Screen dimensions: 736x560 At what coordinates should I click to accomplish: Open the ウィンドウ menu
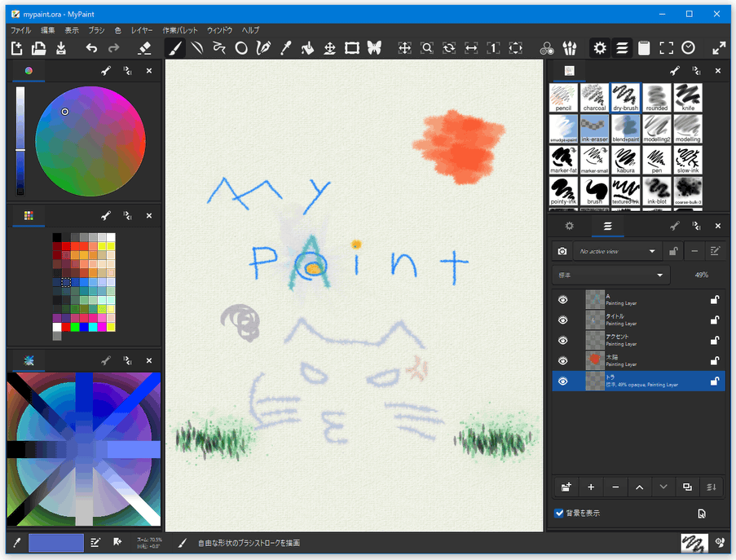220,30
